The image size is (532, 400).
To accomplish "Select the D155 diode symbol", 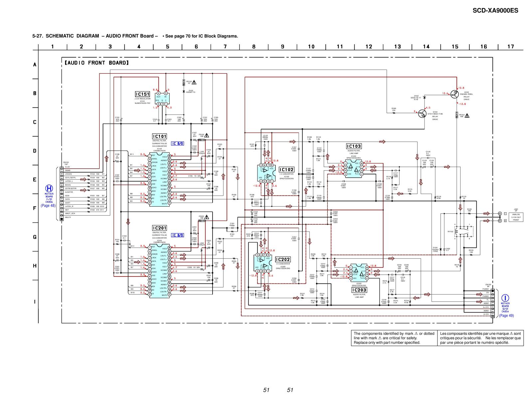I will coord(184,92).
